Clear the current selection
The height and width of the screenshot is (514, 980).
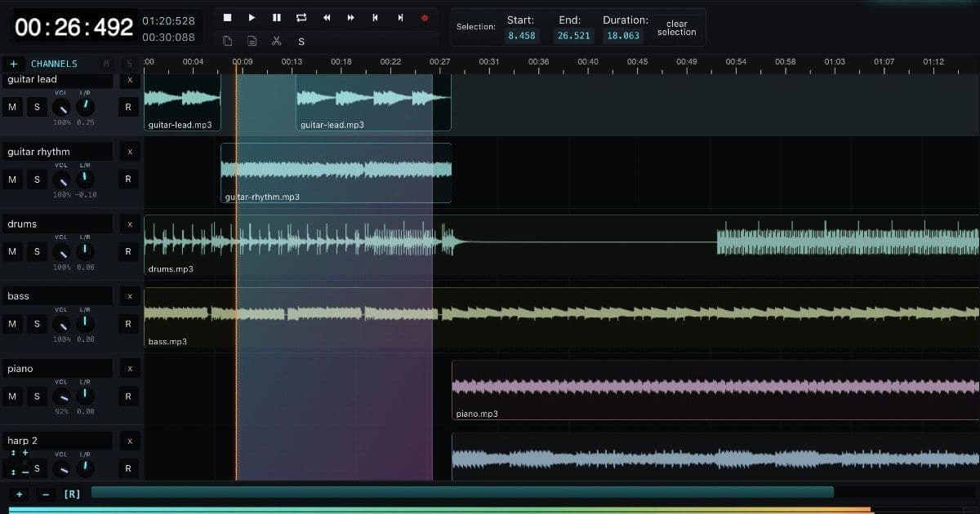point(676,28)
